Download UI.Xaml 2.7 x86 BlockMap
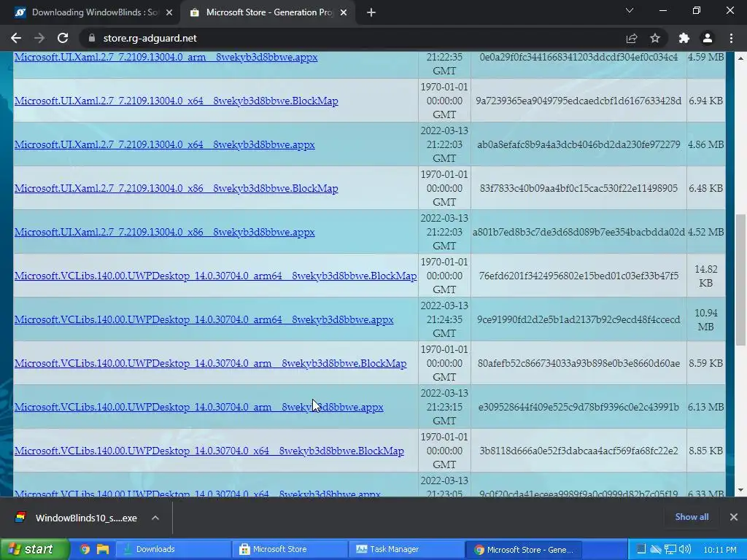Viewport: 747px width, 560px height. [177, 189]
